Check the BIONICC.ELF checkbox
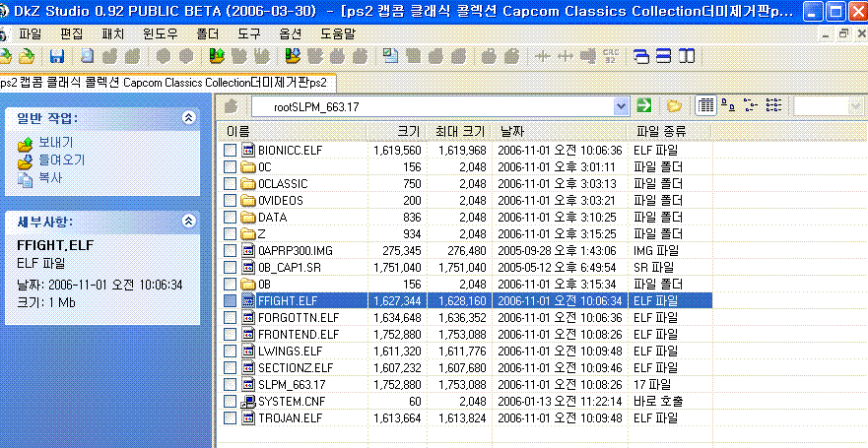Image resolution: width=868 pixels, height=448 pixels. point(230,151)
